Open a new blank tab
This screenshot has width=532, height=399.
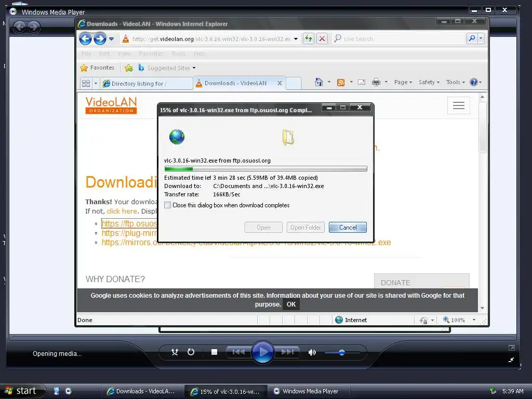[294, 84]
